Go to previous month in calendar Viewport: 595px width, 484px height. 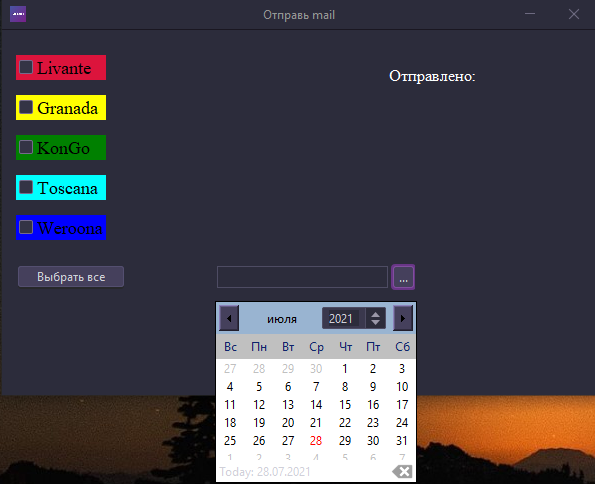(229, 318)
